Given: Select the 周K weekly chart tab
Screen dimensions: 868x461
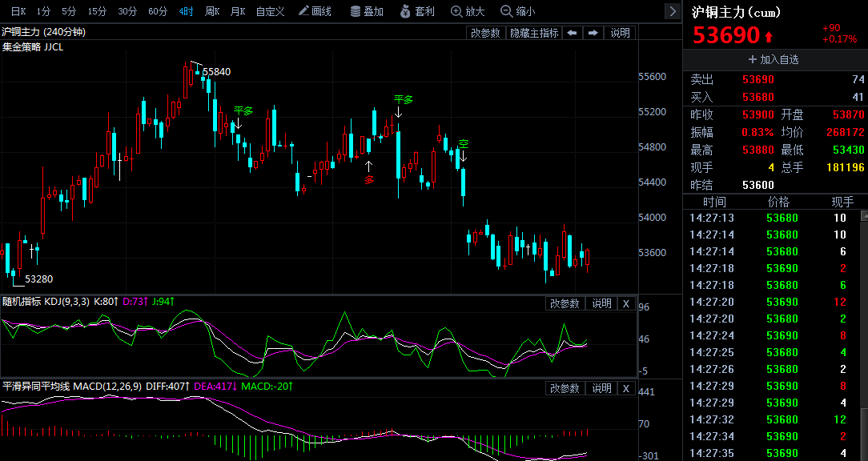Looking at the screenshot, I should click(212, 11).
